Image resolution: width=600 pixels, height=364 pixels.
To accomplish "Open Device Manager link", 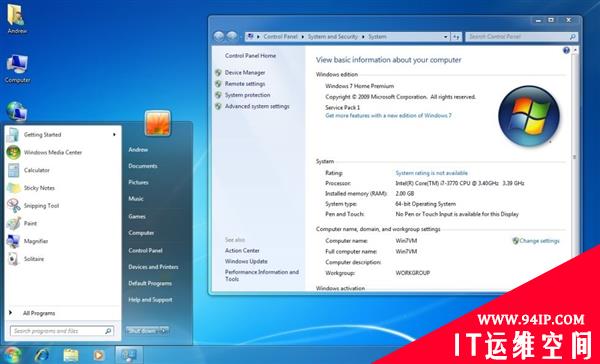I will (x=245, y=72).
